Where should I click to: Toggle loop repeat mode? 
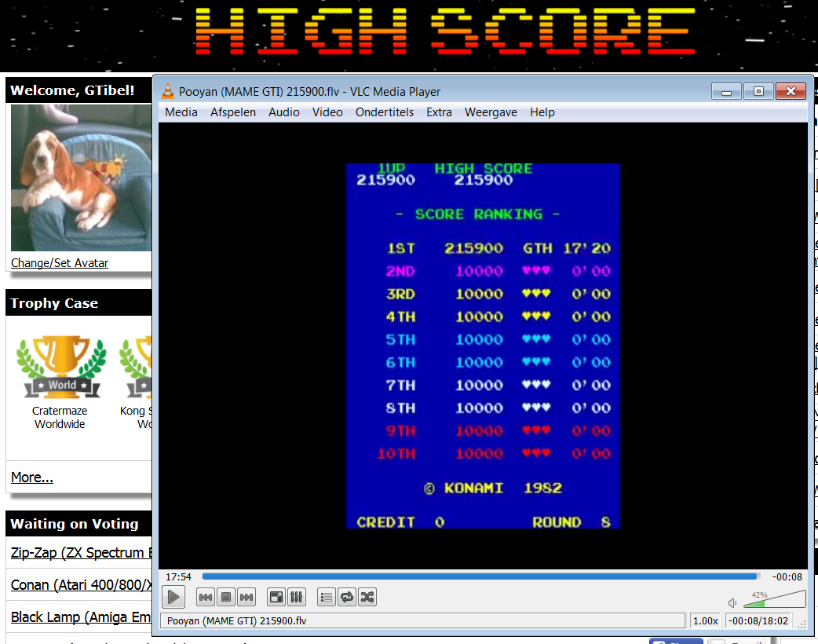click(x=347, y=597)
